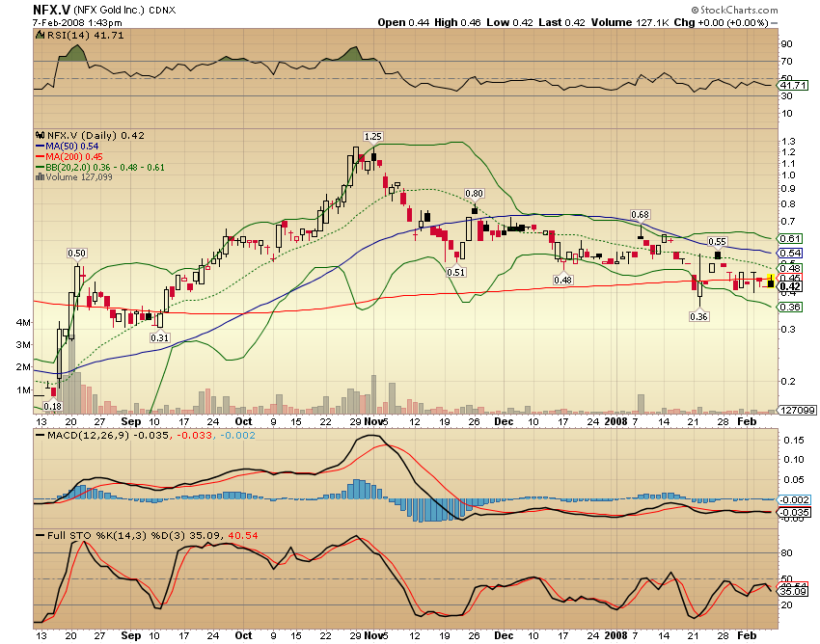This screenshot has width=820, height=644.
Task: Select the candlestick icon beside NFX.V (Daily)
Action: [40, 136]
